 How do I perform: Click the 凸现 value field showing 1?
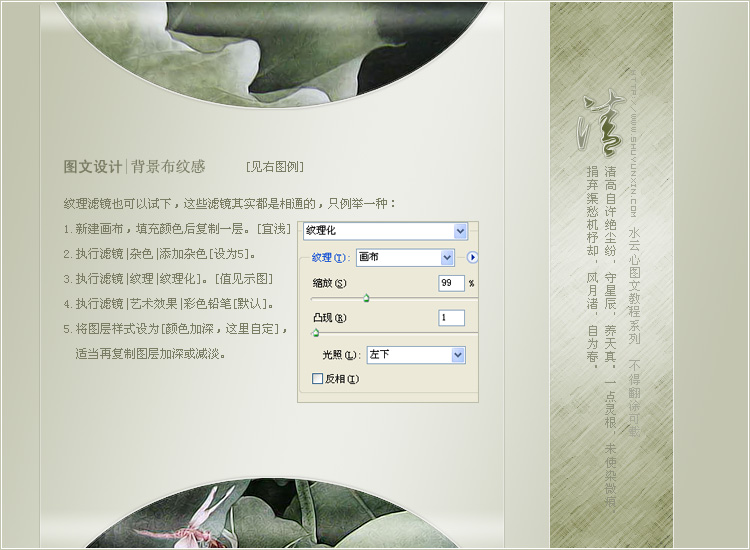(x=450, y=318)
